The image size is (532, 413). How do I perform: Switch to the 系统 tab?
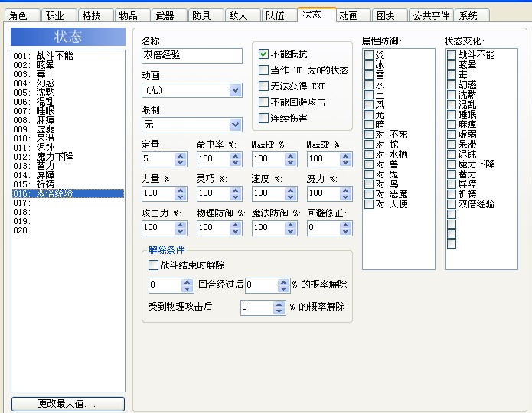coord(472,15)
